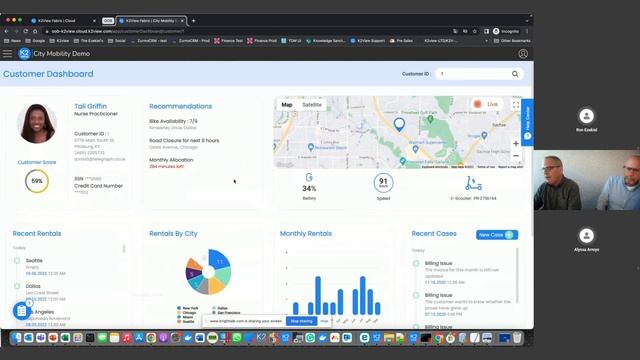
Task: Open the tab search dropdown arrow
Action: pyautogui.click(x=527, y=20)
